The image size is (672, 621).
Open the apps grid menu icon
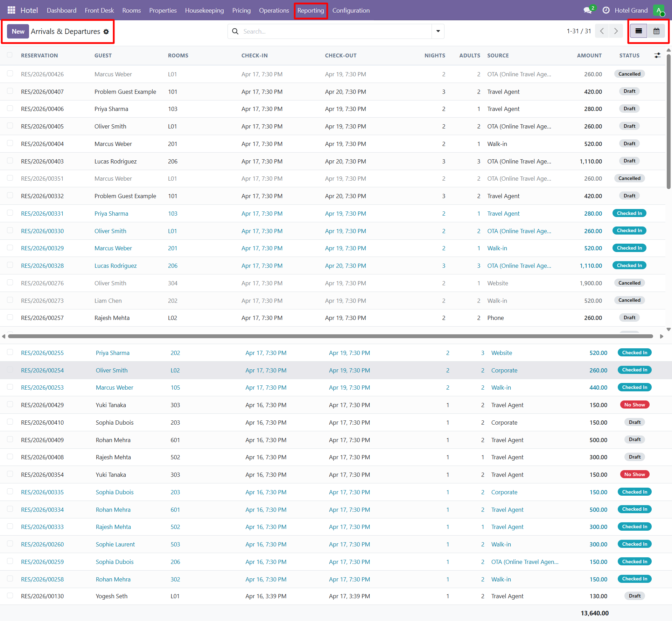[x=11, y=10]
